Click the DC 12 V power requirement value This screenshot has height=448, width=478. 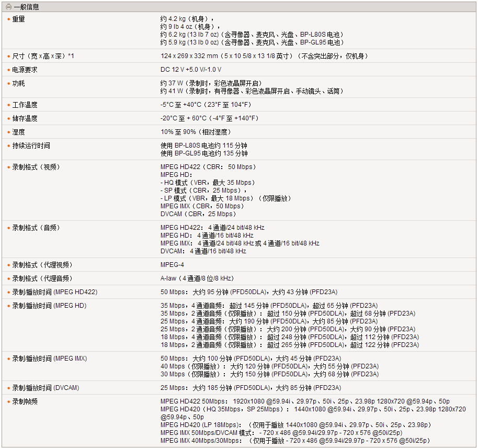click(x=190, y=70)
